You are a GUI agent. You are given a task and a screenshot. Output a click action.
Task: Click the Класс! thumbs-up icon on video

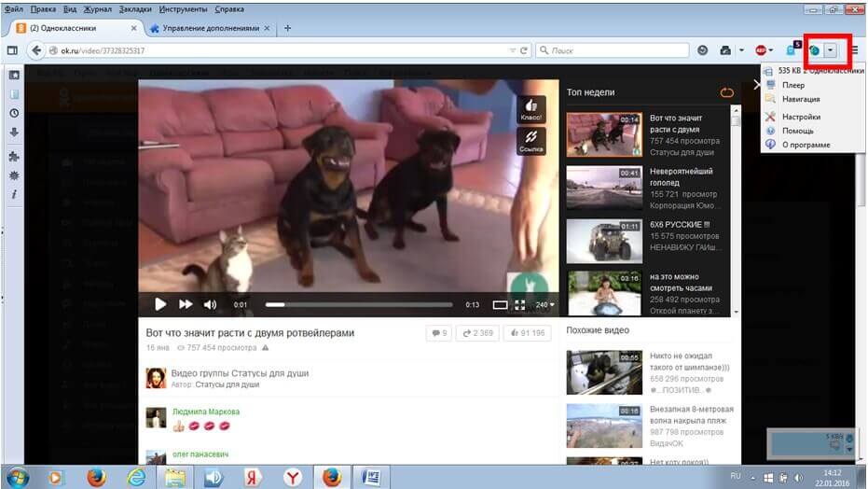530,108
